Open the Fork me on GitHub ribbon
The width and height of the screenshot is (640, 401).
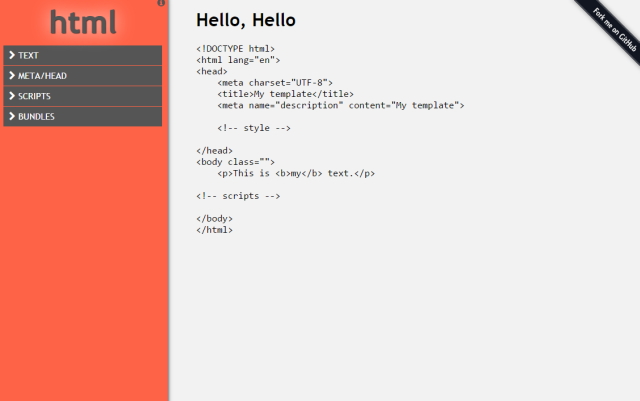[613, 29]
